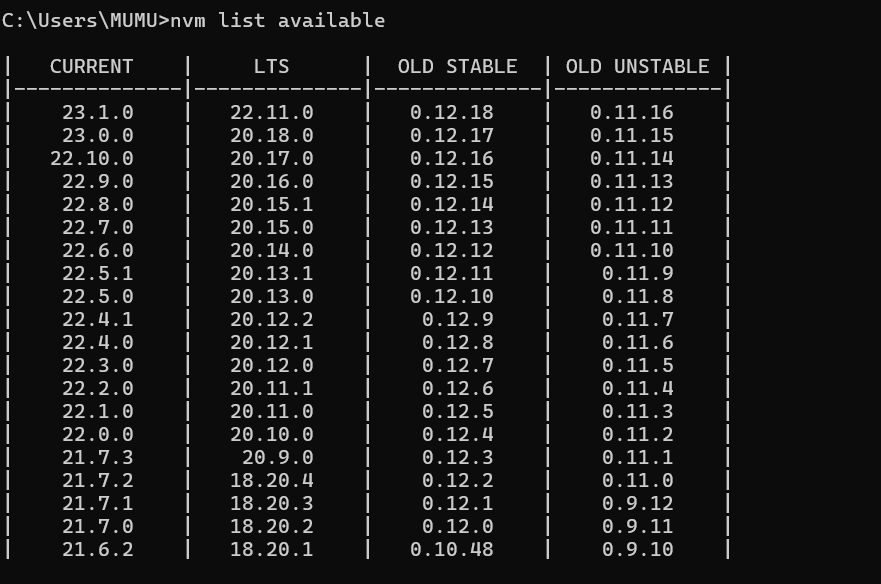This screenshot has width=881, height=584.
Task: Select version 0.10.48 in OLD STABLE
Action: pyautogui.click(x=451, y=549)
